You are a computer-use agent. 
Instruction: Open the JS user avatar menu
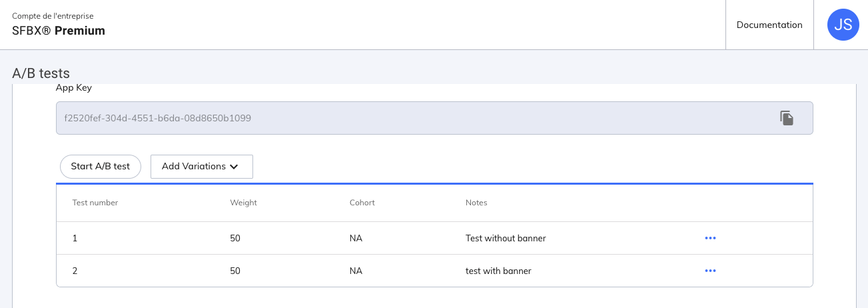(x=843, y=25)
